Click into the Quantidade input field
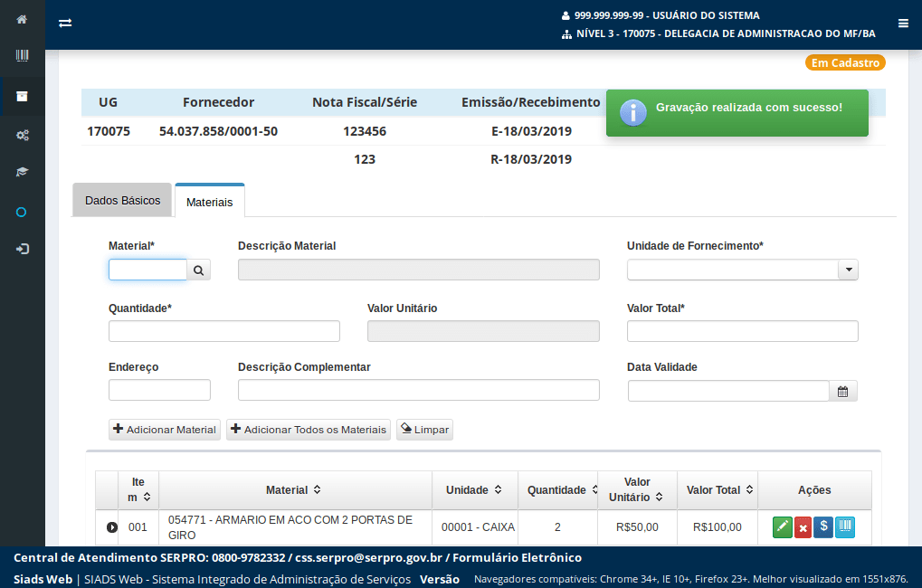The image size is (922, 588). (x=223, y=331)
